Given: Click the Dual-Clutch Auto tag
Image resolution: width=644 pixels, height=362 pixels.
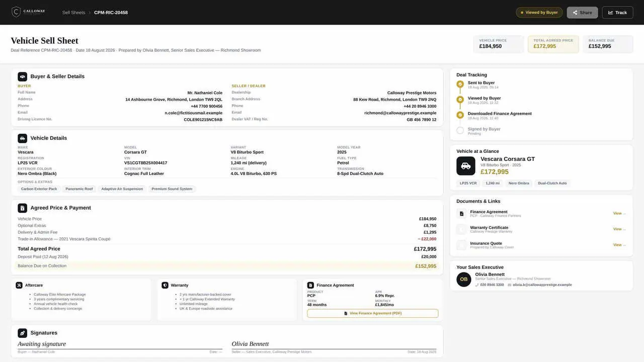Looking at the screenshot, I should 552,183.
